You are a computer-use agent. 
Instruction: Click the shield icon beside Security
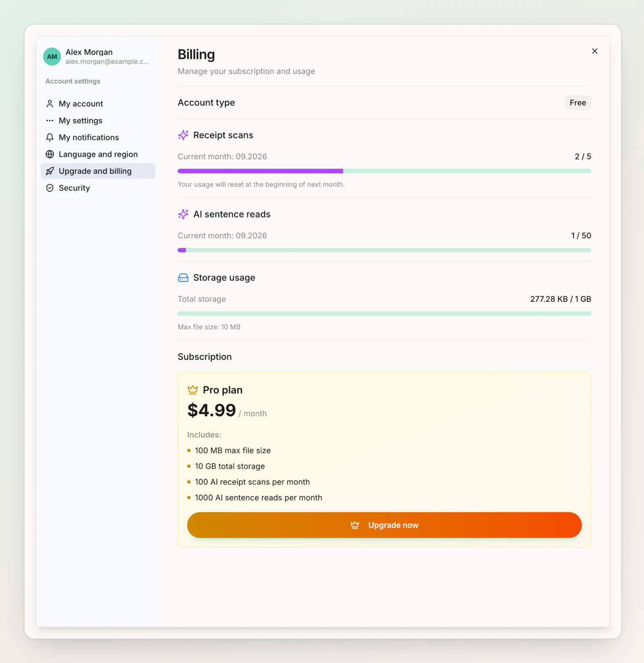tap(50, 188)
